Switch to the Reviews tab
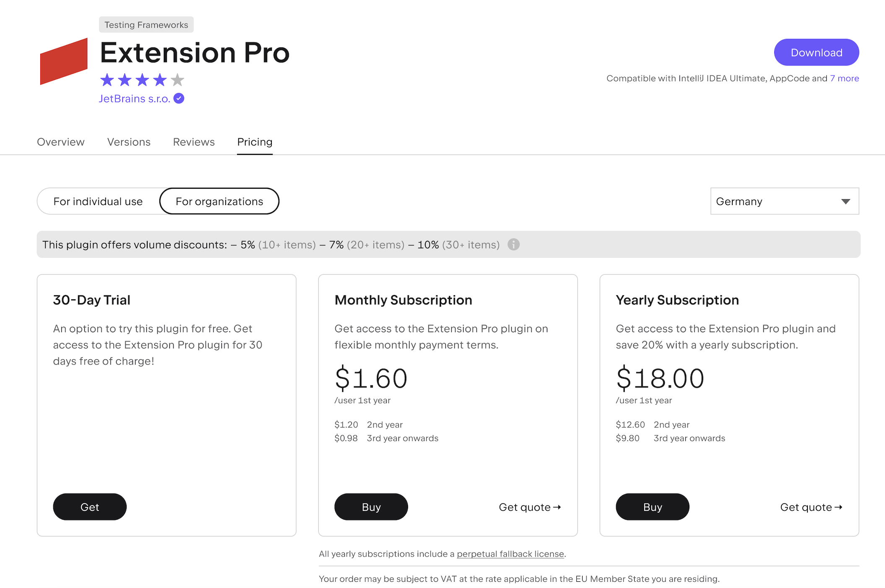The width and height of the screenshot is (885, 588). (193, 141)
